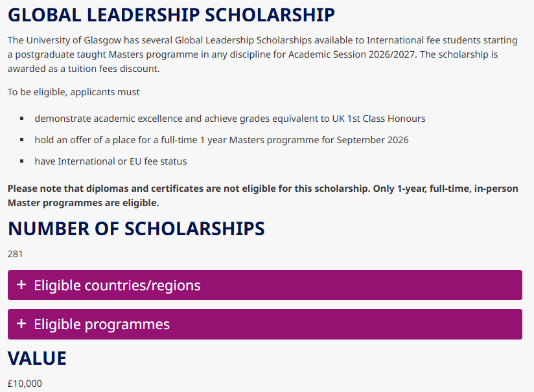Click the square bullet before 'hold an offer'

(21, 140)
